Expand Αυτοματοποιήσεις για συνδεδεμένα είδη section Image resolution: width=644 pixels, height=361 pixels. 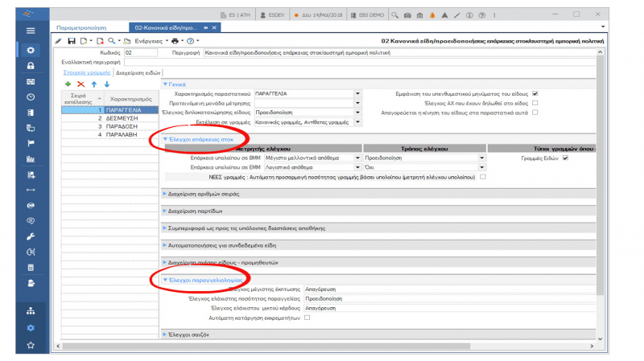point(165,245)
